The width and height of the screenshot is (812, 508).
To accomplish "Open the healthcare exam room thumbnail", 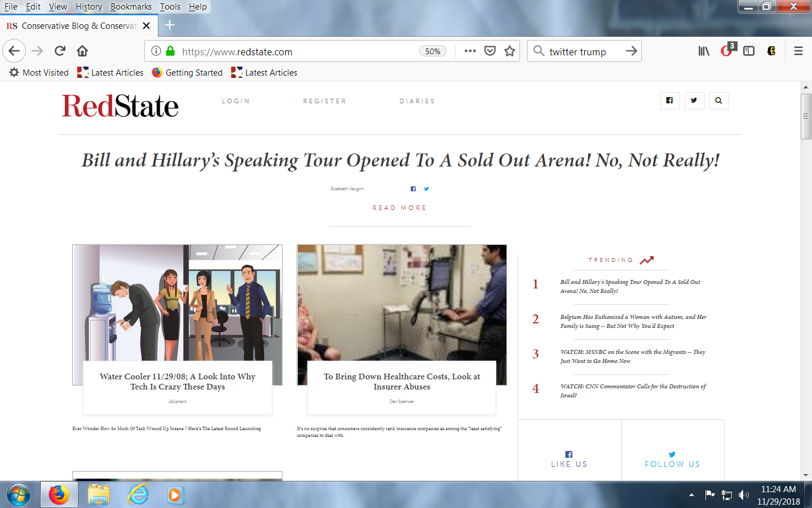I will tap(401, 303).
